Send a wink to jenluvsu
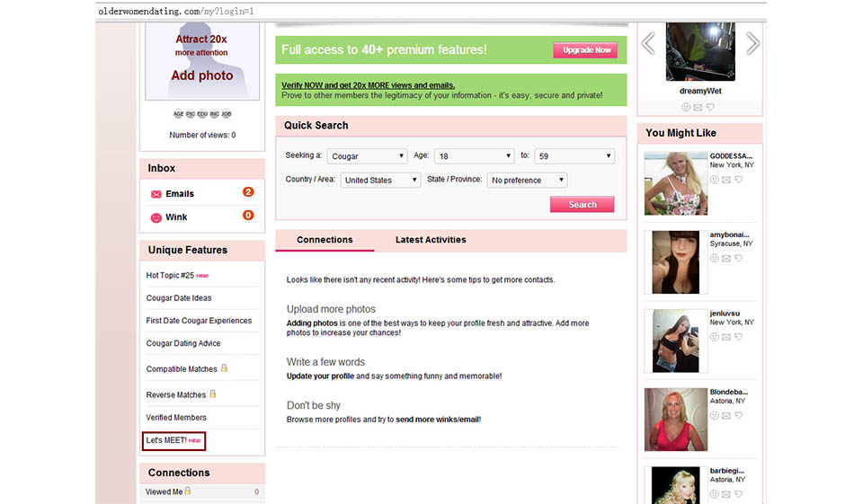The image size is (863, 504). click(715, 337)
